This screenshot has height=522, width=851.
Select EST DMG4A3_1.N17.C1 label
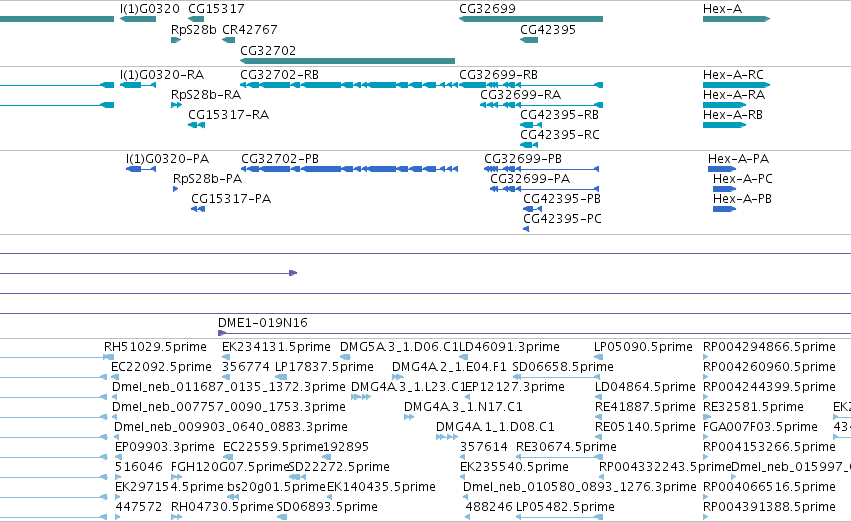click(x=463, y=406)
